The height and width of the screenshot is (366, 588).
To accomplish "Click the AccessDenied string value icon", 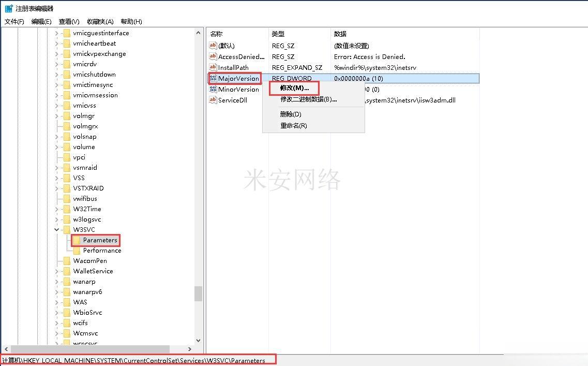I will [x=213, y=56].
